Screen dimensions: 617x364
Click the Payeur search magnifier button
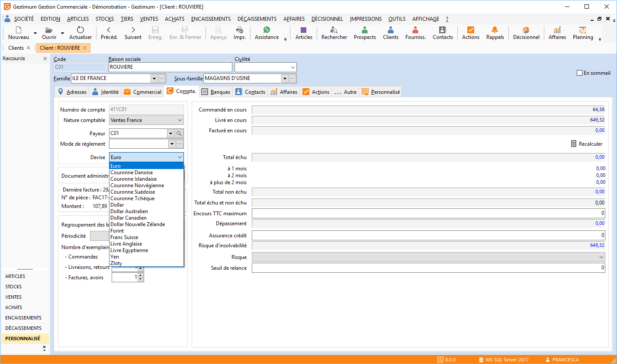[x=179, y=133]
